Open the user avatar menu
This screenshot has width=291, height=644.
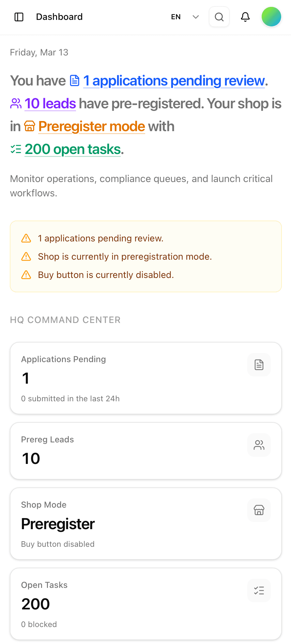271,17
